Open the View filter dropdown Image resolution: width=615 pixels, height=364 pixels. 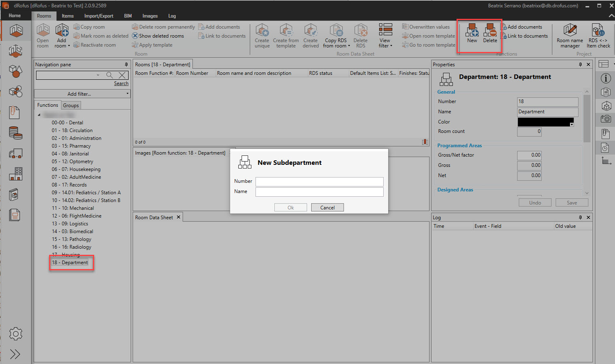385,36
